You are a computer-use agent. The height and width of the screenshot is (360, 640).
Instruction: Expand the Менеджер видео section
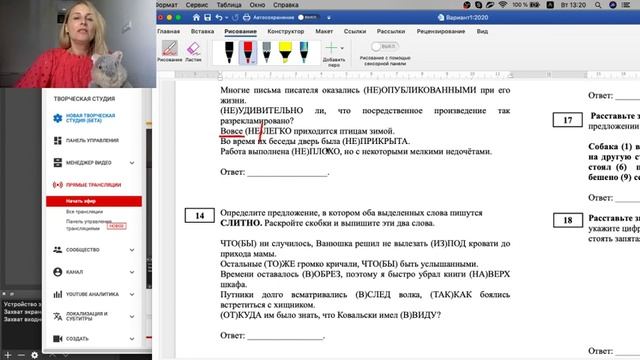pos(132,162)
